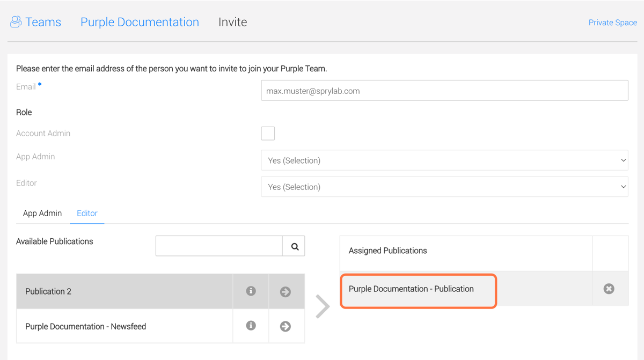Open the Private Space link
The image size is (644, 360).
coord(612,23)
